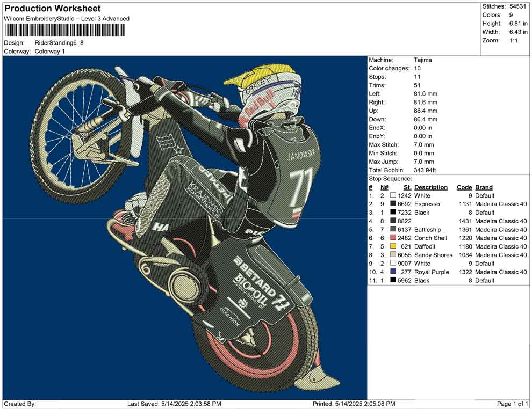Click the design name RiderStanding6_8
The height and width of the screenshot is (409, 532).
click(59, 43)
